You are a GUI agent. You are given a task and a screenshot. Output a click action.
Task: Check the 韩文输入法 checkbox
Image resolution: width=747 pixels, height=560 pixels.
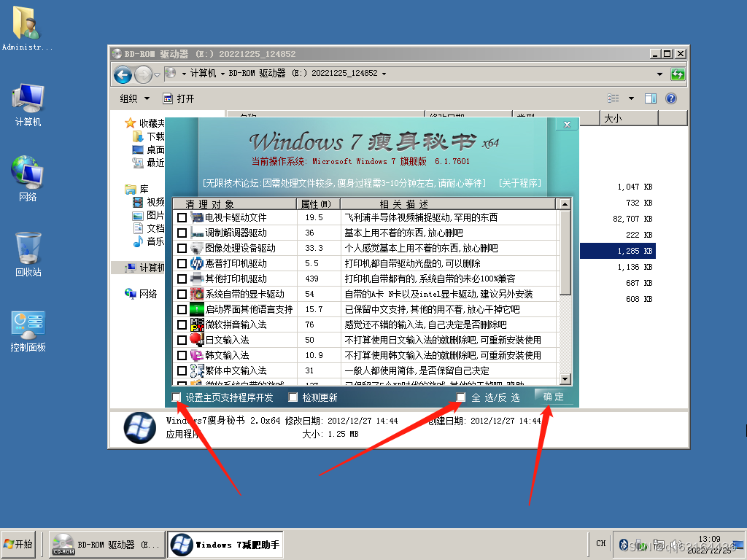click(x=182, y=355)
